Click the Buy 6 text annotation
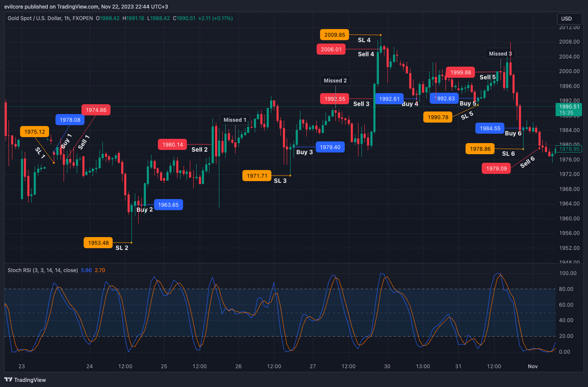Screen dimensions: 588x387 coord(513,133)
